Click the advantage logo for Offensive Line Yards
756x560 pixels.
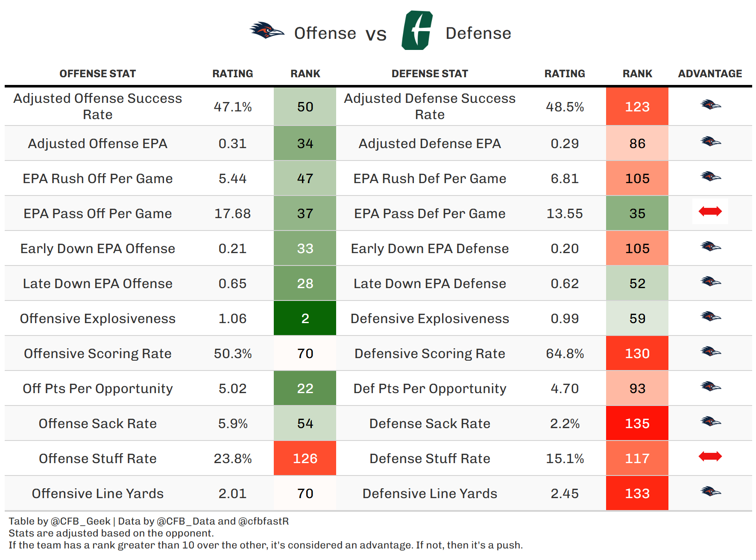710,491
